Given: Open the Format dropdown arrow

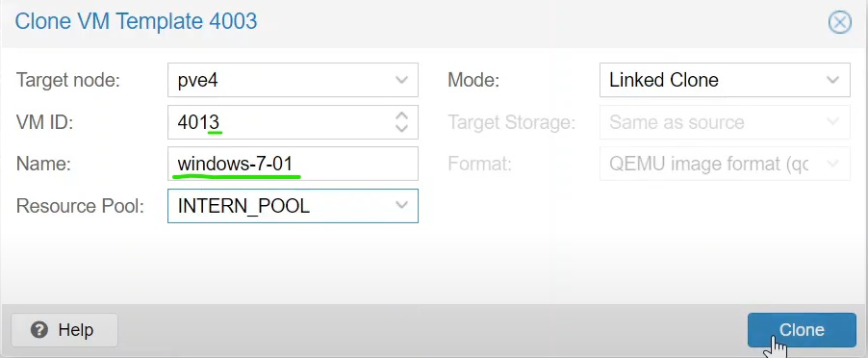Looking at the screenshot, I should coord(833,164).
